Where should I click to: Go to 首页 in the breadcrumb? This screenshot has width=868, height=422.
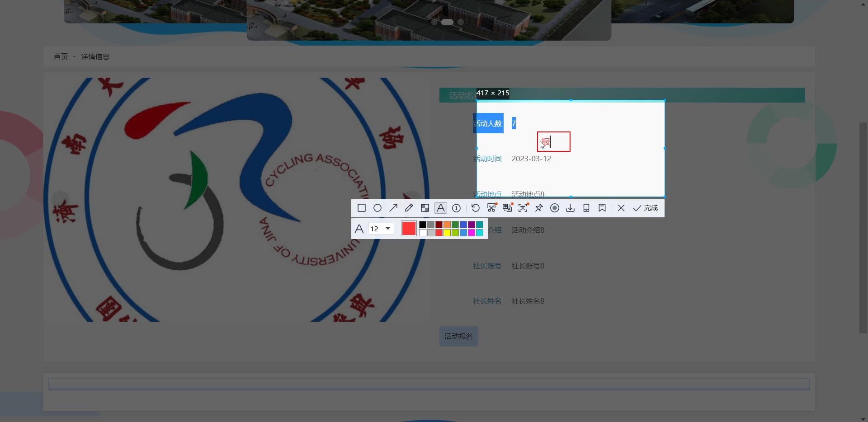tap(61, 56)
